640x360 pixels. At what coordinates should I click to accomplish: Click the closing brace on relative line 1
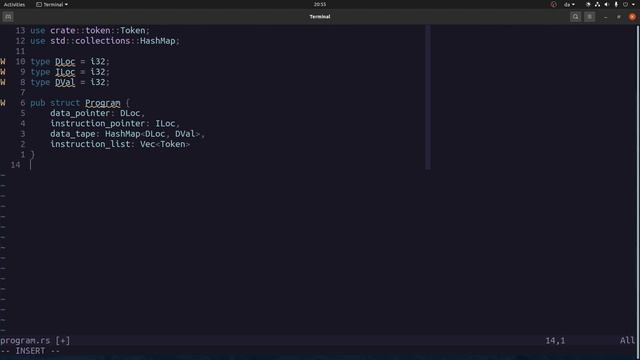coord(33,154)
